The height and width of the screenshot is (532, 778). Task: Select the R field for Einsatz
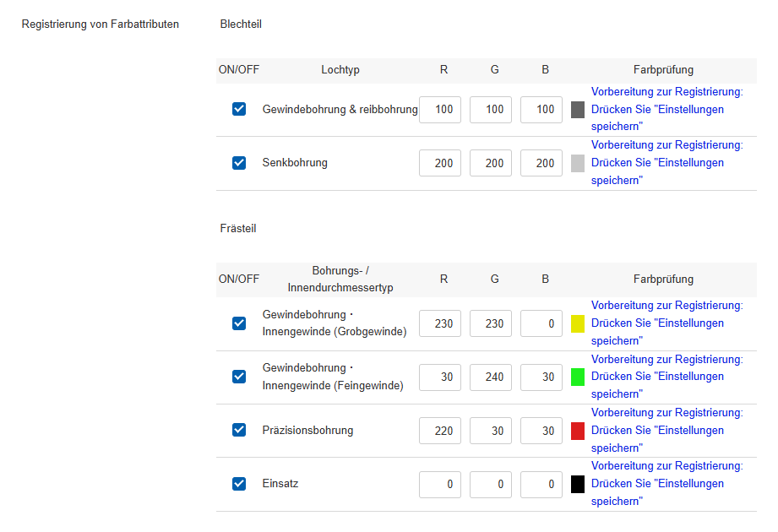pyautogui.click(x=440, y=485)
